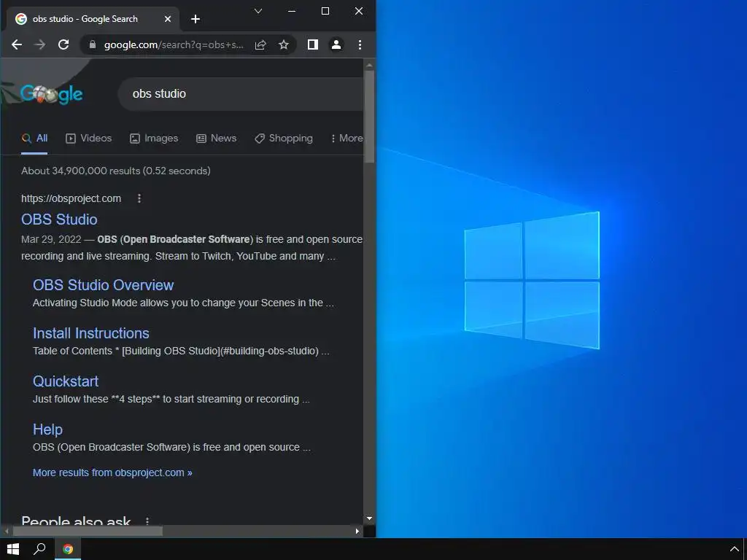Switch to the Videos tab

(88, 139)
